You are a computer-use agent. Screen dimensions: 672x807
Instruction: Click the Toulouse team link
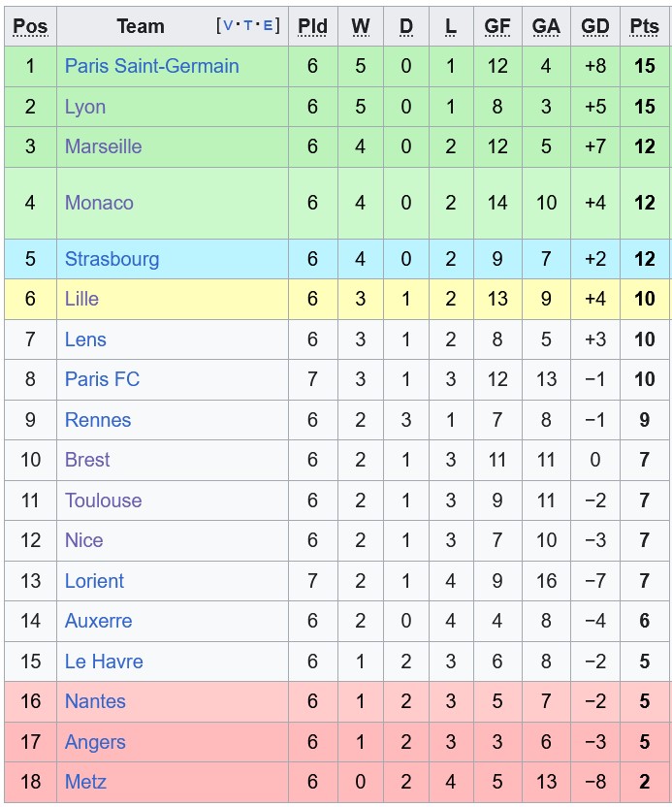(103, 500)
